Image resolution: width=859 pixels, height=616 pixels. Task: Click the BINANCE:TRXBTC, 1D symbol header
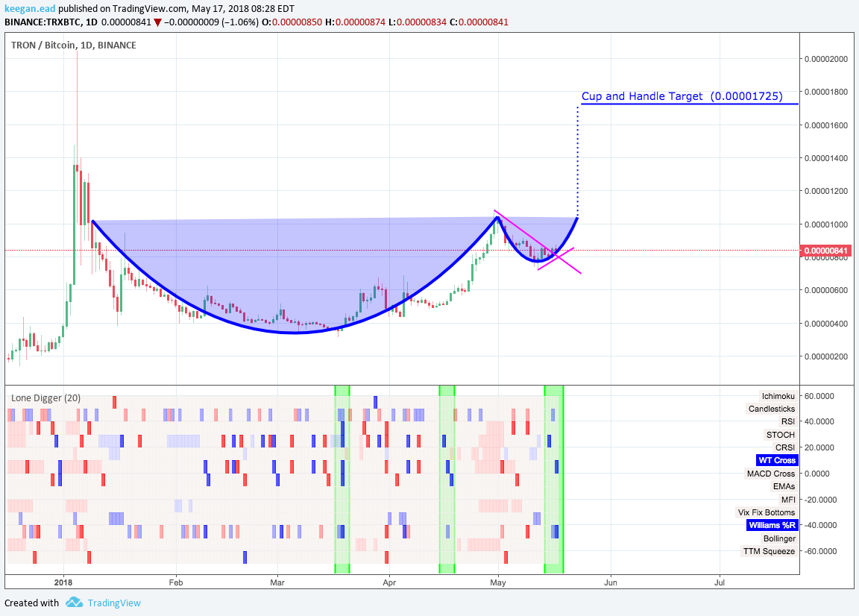coord(51,22)
